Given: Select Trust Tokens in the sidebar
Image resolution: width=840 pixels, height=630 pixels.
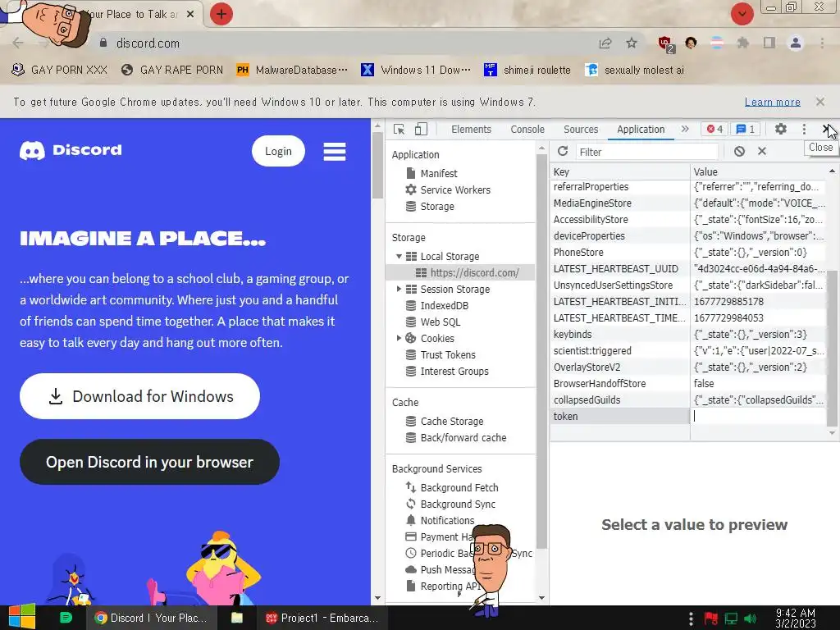Looking at the screenshot, I should click(441, 354).
